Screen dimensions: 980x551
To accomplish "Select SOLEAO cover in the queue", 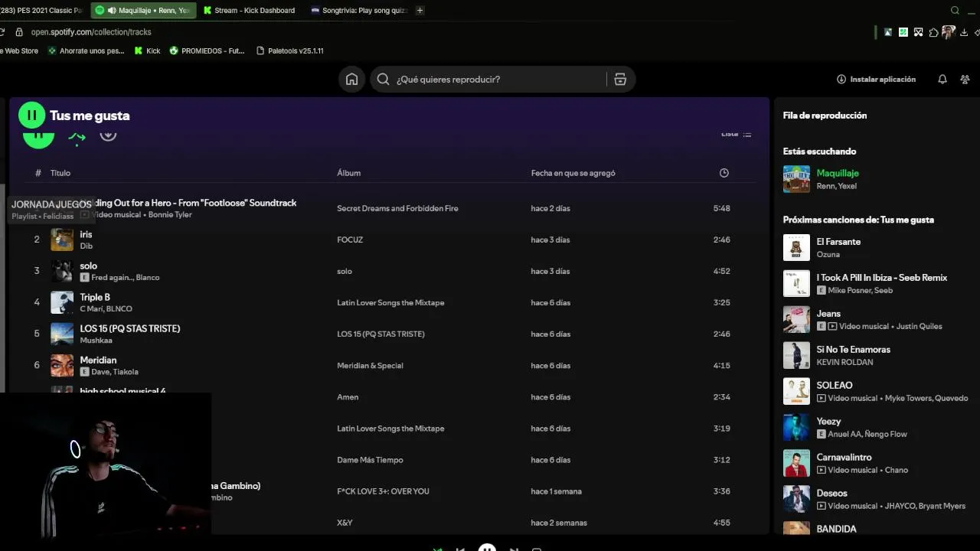I will point(796,391).
